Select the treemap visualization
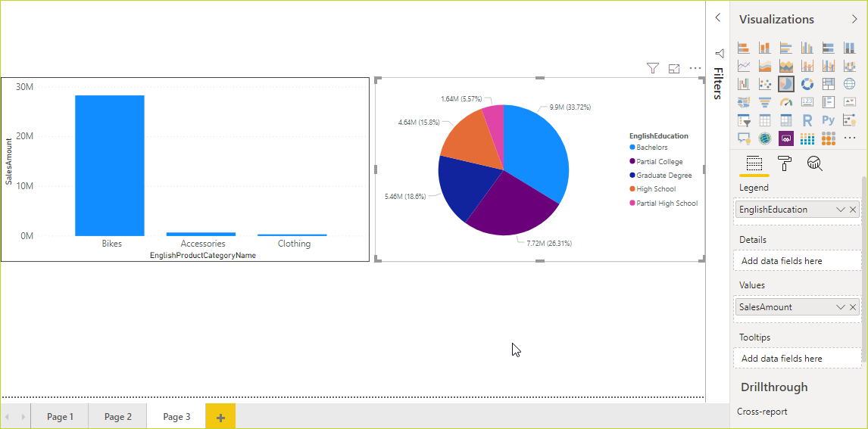This screenshot has height=429, width=868. pyautogui.click(x=828, y=84)
